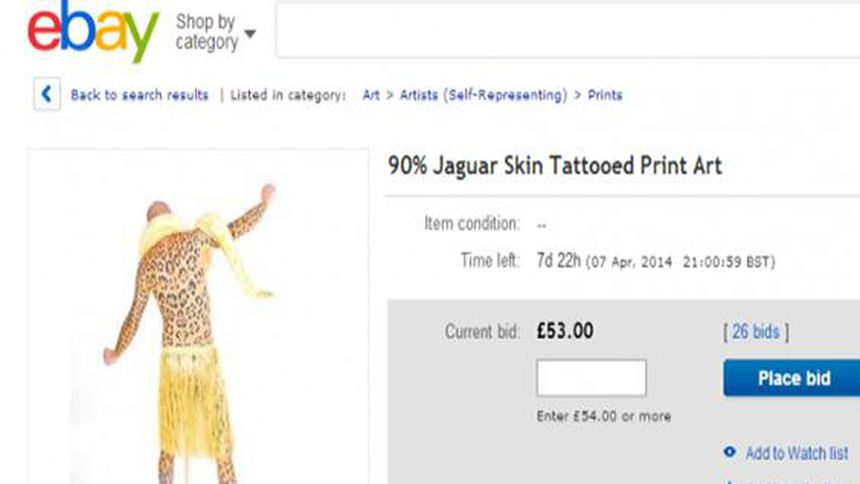Click the listing title 90% Jaguar Skin Tattooed Print Art
Viewport: 860px width, 484px height.
(554, 165)
